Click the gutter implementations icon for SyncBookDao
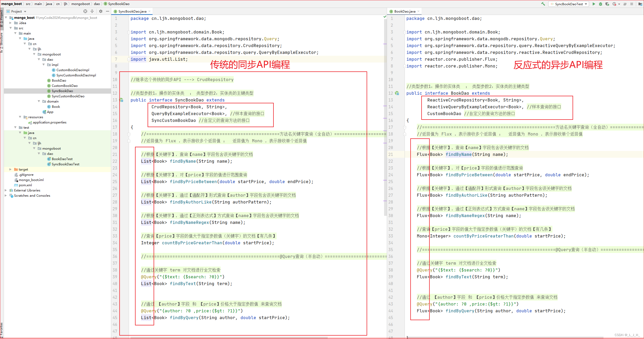Viewport: 644px width, 339px height. (122, 100)
